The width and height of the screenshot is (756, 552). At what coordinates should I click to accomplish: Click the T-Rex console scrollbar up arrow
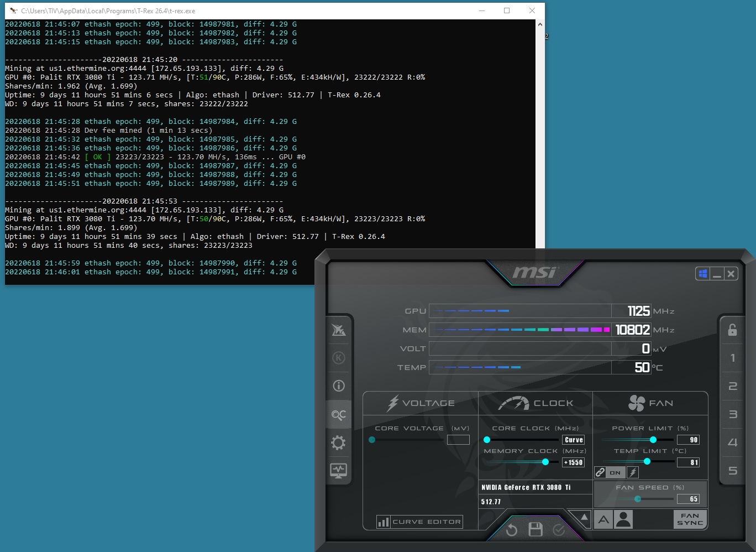[x=540, y=24]
